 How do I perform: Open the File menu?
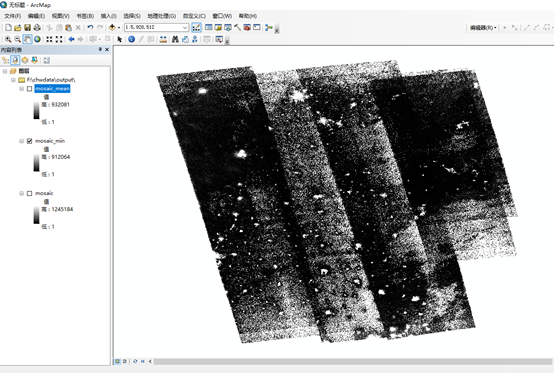[12, 16]
